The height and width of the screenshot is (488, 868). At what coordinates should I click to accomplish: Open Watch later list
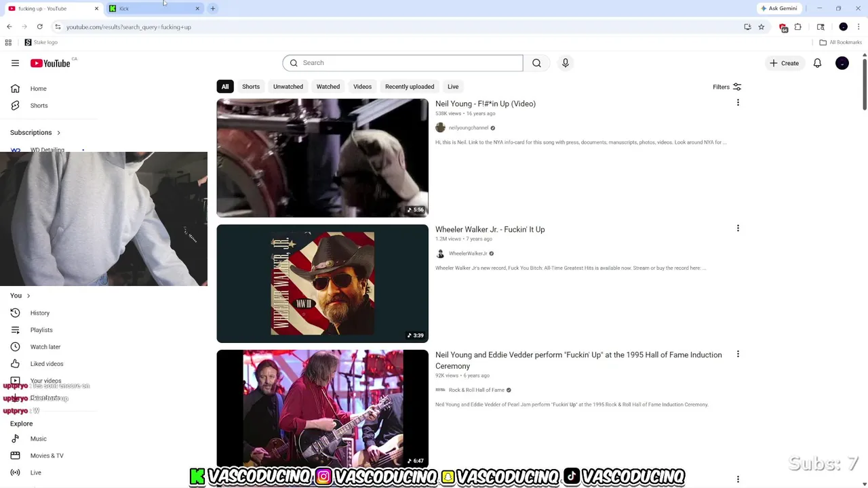(45, 347)
